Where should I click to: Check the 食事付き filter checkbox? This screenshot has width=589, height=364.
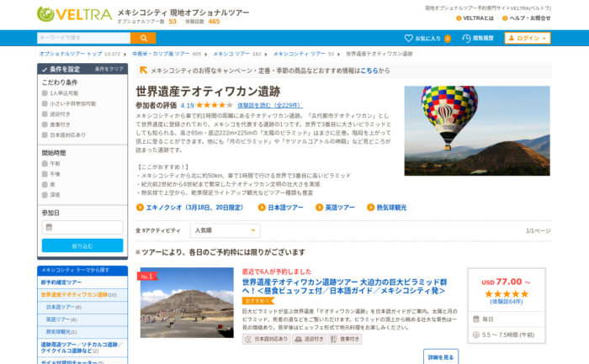[x=45, y=124]
